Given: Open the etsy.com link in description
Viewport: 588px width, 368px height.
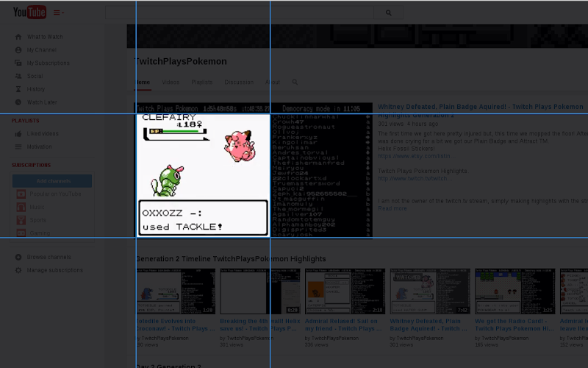Looking at the screenshot, I should coord(417,156).
